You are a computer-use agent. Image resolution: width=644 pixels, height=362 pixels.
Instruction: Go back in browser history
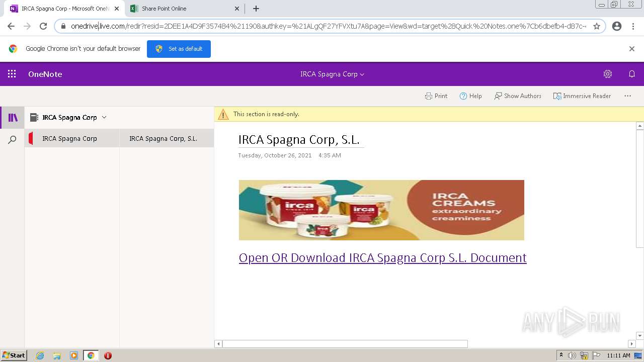11,26
